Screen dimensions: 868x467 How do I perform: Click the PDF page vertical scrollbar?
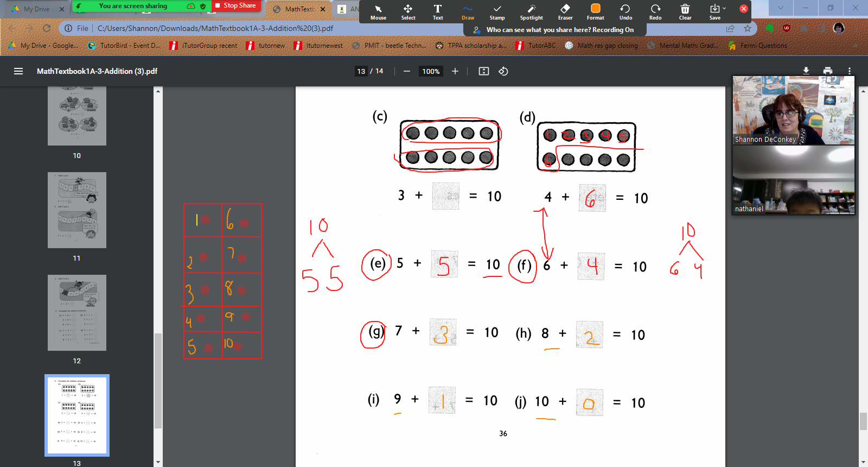863,421
